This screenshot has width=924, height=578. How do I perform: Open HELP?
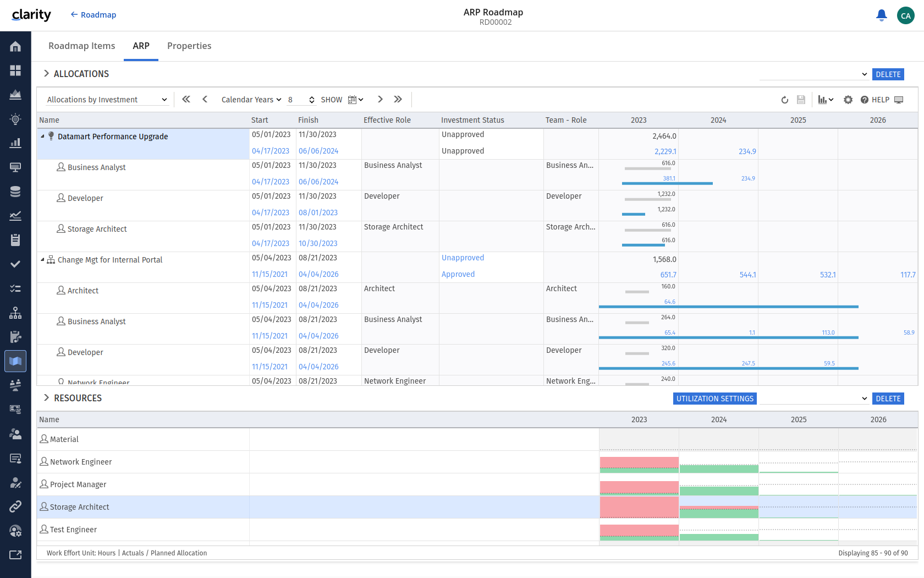coord(875,100)
